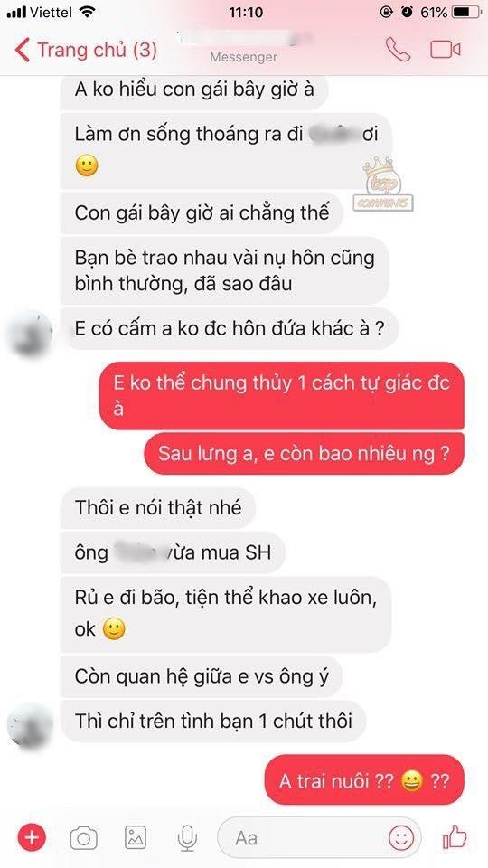Tap the back chevron arrow
This screenshot has width=488, height=868.
22,50
